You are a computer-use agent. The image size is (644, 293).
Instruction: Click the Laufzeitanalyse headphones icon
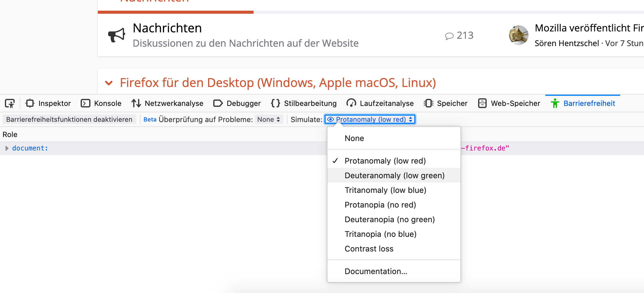tap(351, 103)
